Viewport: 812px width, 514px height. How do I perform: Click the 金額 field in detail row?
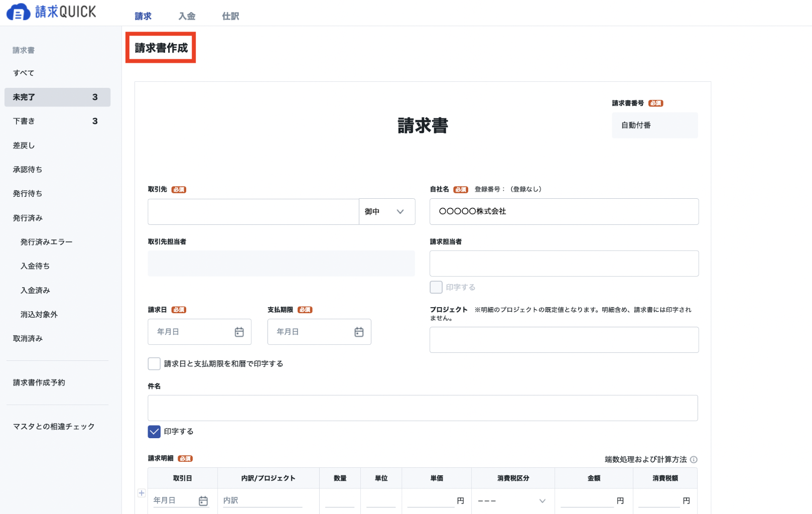tap(587, 501)
